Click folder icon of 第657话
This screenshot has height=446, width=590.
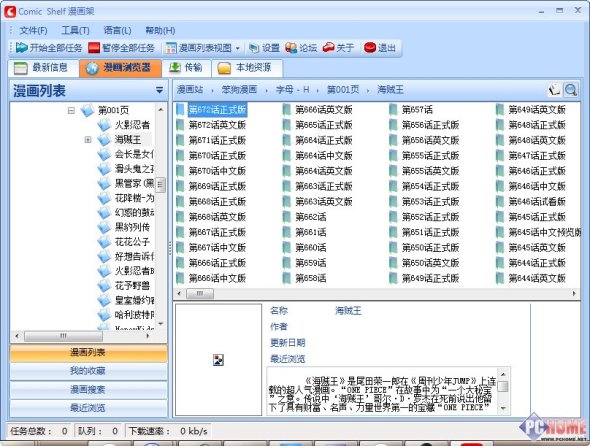click(x=393, y=110)
